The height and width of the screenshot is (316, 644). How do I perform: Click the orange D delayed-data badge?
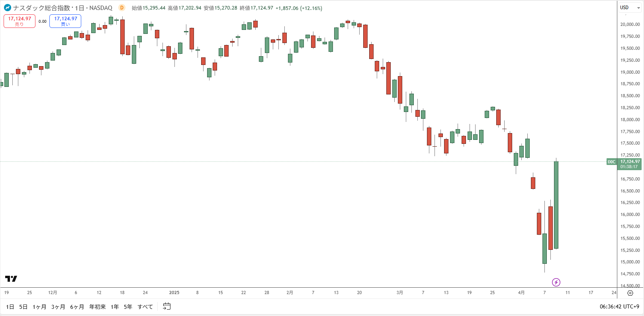tap(122, 8)
